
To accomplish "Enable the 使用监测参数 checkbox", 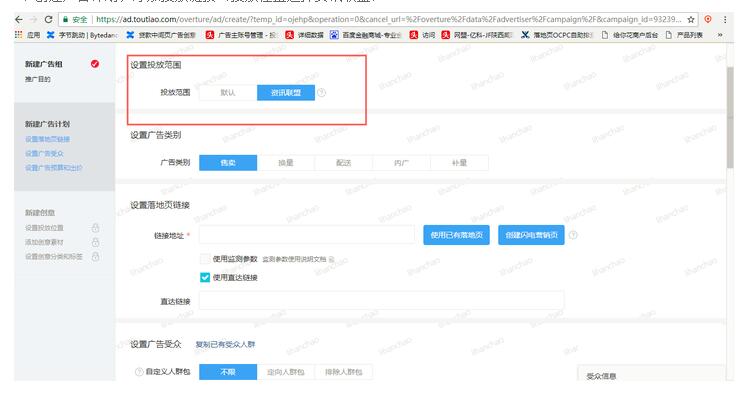I will pos(206,258).
